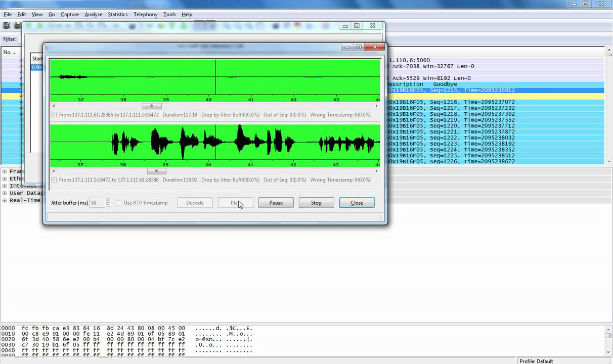
Task: Minimize the RTP player window
Action: [347, 47]
